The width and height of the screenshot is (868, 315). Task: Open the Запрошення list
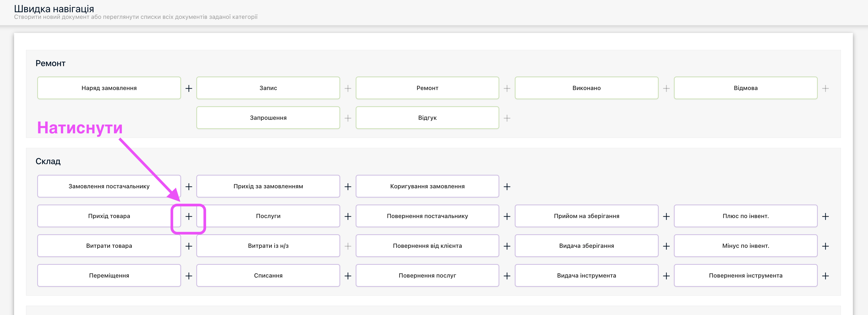click(268, 118)
